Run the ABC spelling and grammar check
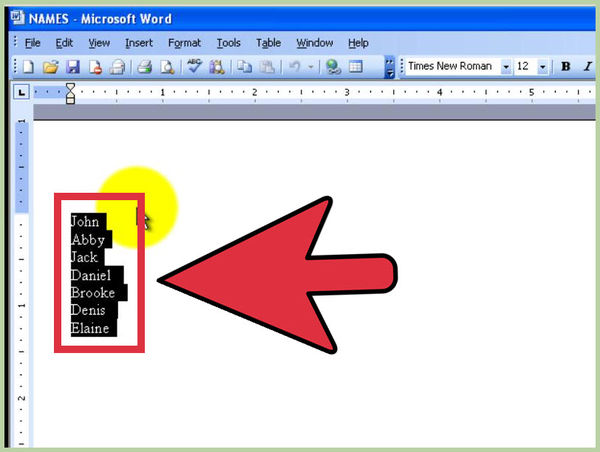The height and width of the screenshot is (452, 600). (x=194, y=66)
